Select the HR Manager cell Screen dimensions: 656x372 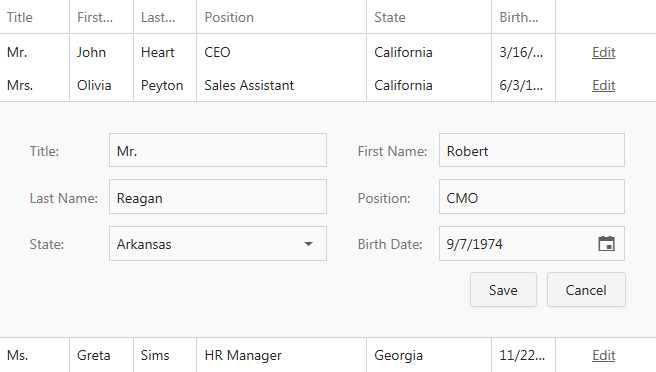coord(282,355)
